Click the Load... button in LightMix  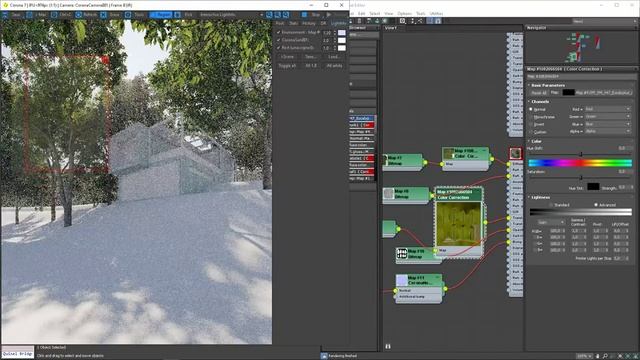334,57
